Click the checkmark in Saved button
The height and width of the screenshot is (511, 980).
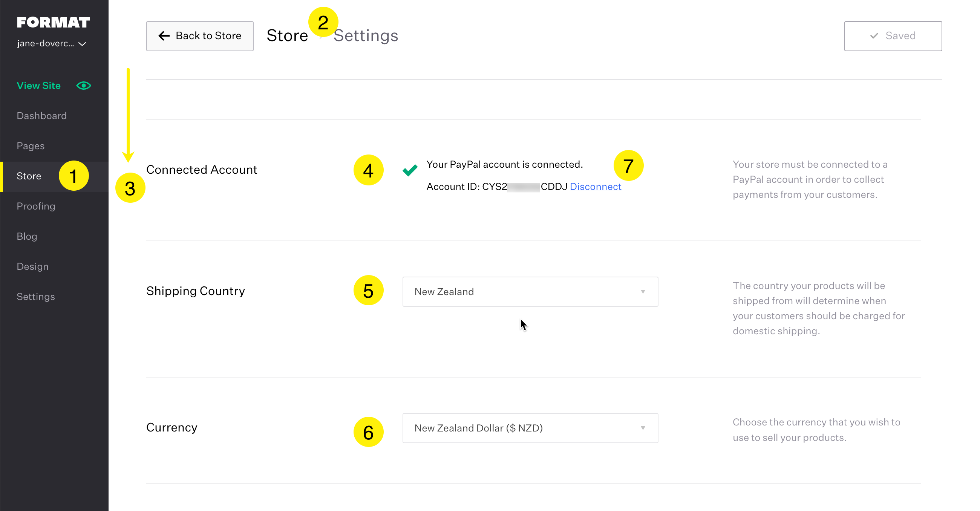click(x=874, y=36)
